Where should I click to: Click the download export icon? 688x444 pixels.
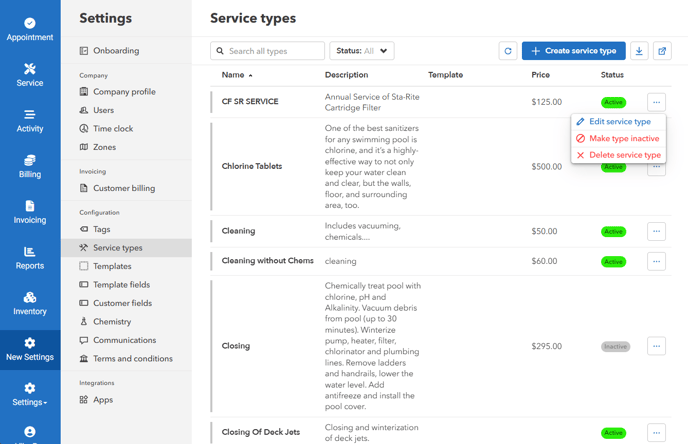click(639, 51)
